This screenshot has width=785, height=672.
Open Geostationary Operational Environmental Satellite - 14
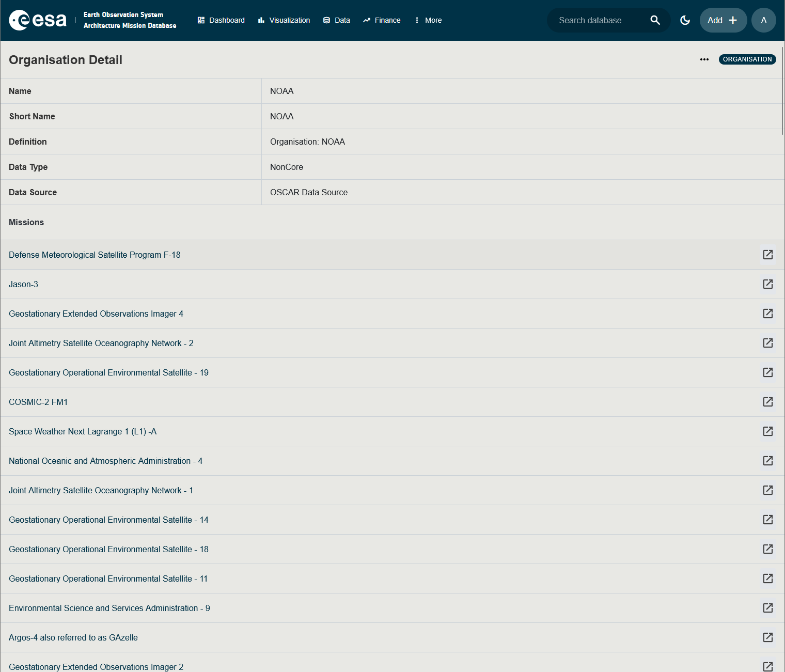(108, 520)
